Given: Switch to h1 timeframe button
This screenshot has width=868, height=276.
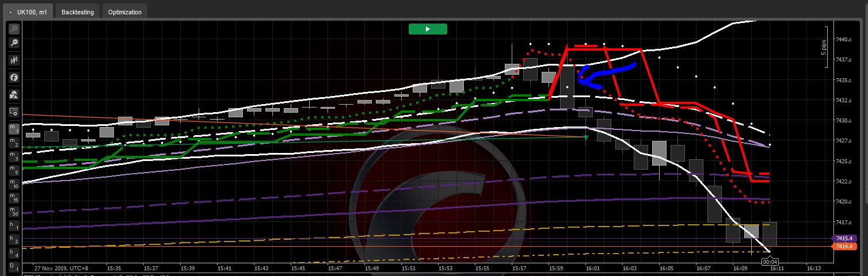Looking at the screenshot, I should pos(14,225).
